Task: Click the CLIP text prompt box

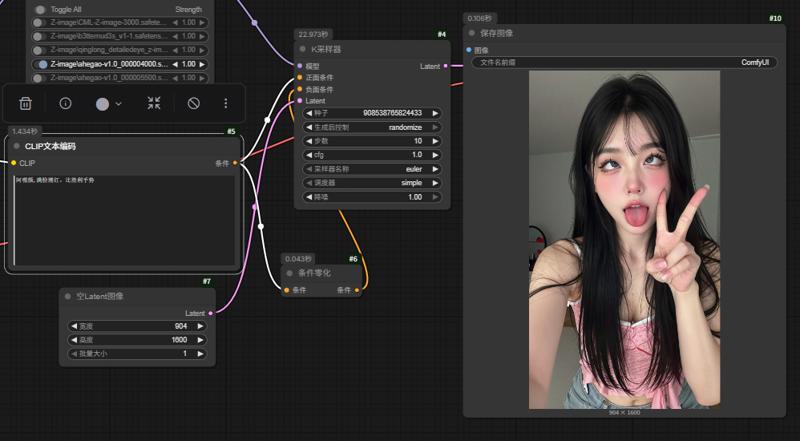Action: [124, 220]
